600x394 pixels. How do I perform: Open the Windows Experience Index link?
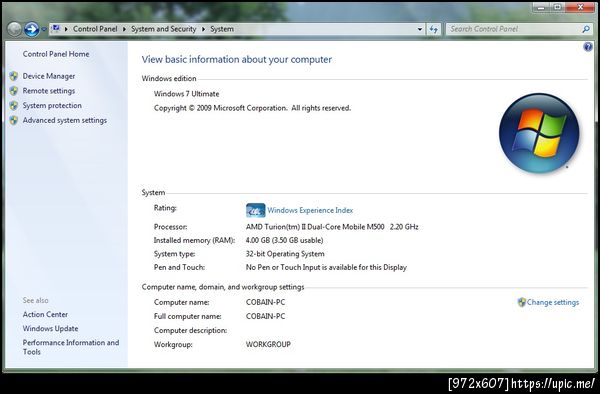click(310, 210)
